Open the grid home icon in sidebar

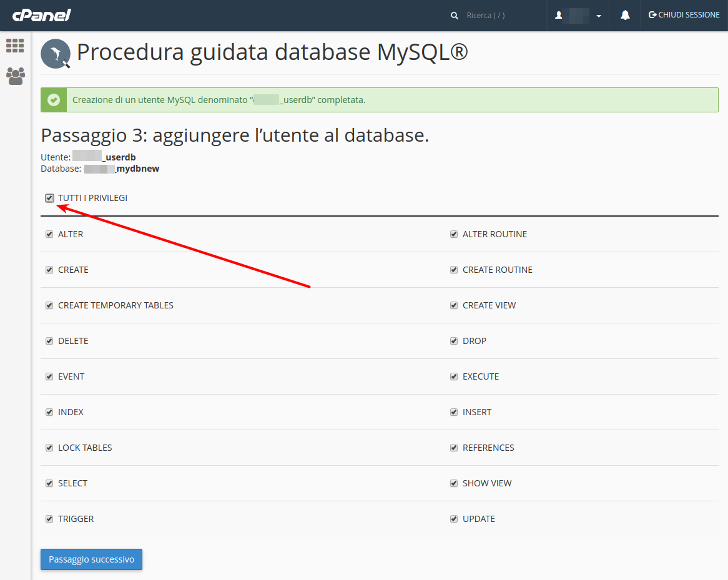tap(15, 46)
